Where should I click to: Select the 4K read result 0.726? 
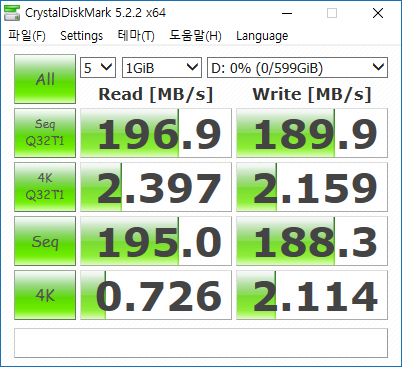click(156, 295)
